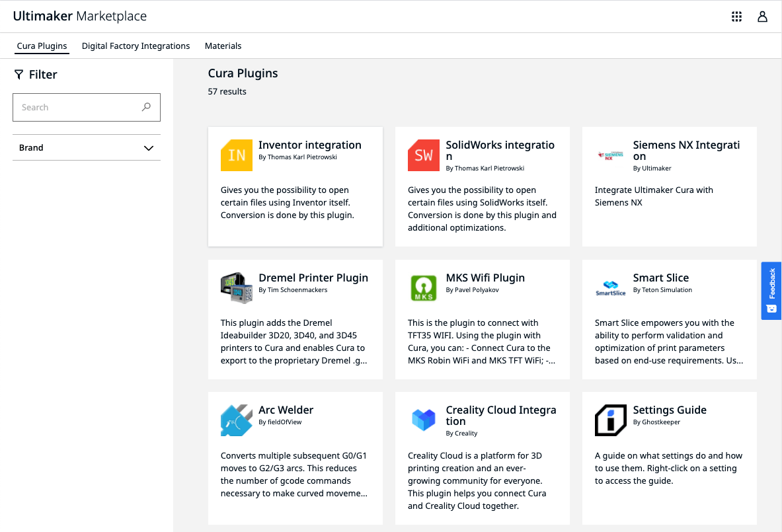Open Siemens NX Integration plugin title
The height and width of the screenshot is (532, 782).
(686, 151)
